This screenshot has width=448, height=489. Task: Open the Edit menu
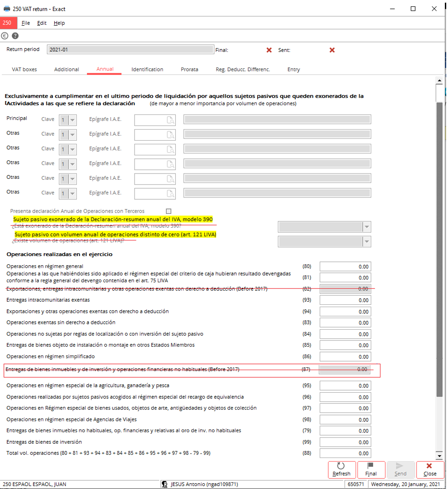point(42,23)
